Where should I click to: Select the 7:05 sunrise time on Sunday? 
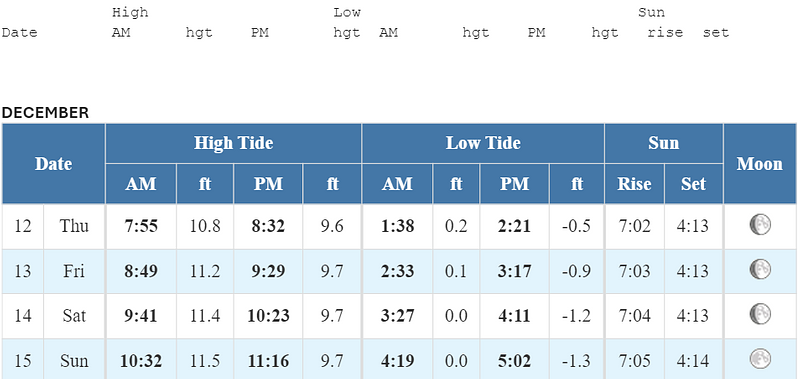point(634,361)
